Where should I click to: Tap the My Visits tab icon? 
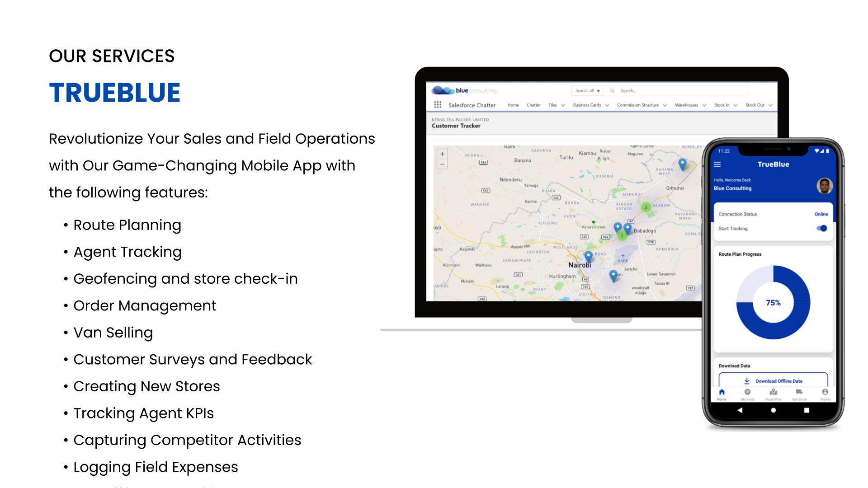click(x=747, y=392)
